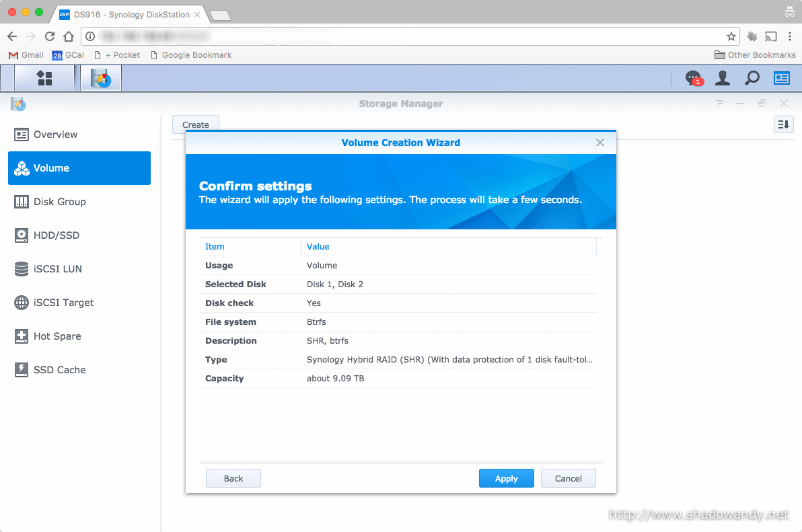Open the iSCSI LUN section
The height and width of the screenshot is (532, 802).
click(79, 269)
